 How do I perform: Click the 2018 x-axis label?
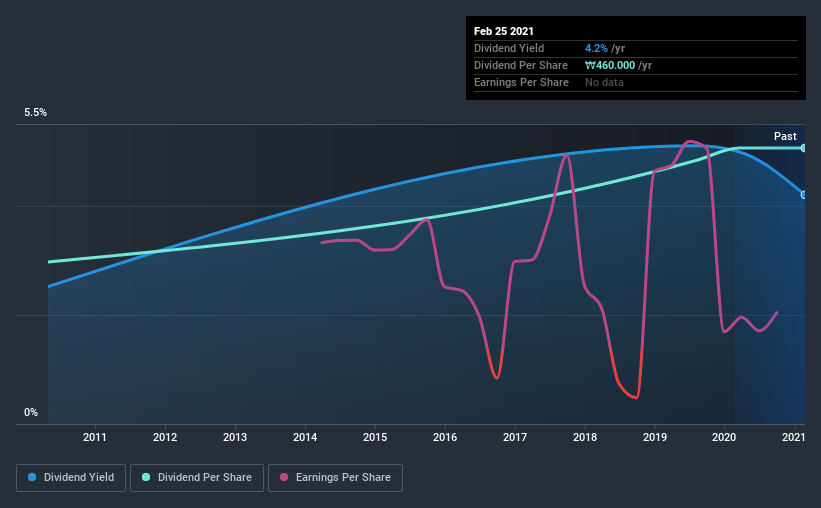click(x=585, y=437)
